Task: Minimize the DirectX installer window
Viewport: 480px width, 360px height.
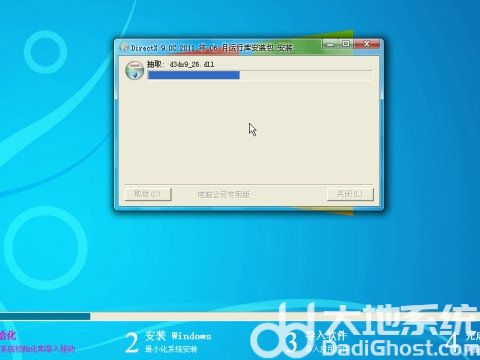Action: [x=330, y=44]
